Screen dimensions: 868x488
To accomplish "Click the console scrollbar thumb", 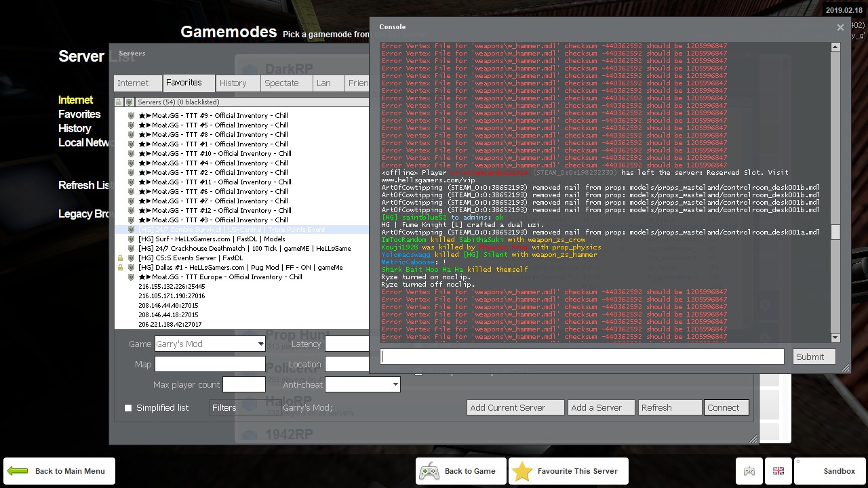I will point(835,232).
